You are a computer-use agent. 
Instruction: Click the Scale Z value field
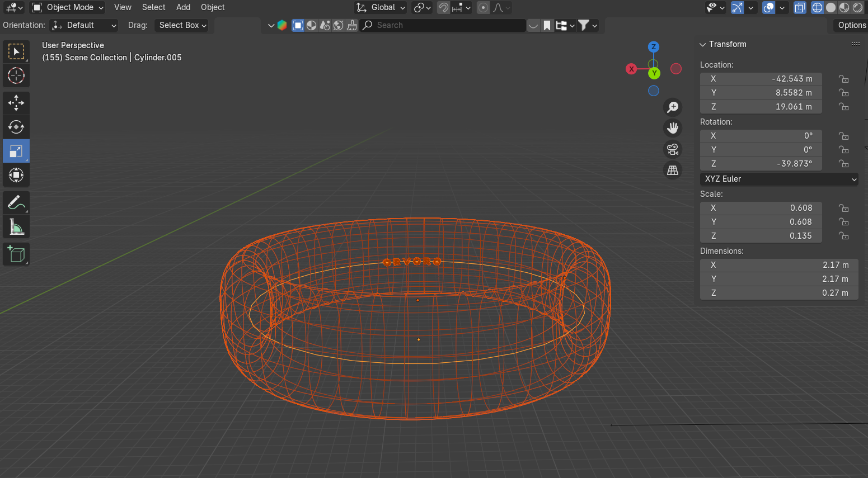pos(761,236)
